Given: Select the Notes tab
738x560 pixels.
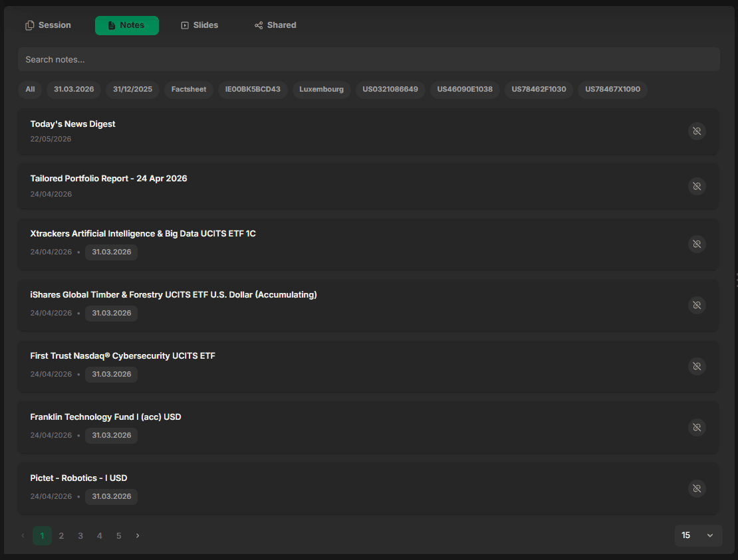Looking at the screenshot, I should point(126,25).
